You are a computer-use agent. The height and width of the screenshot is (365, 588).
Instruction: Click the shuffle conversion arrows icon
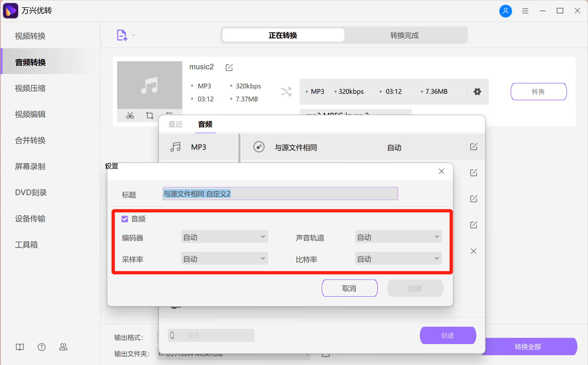click(286, 92)
